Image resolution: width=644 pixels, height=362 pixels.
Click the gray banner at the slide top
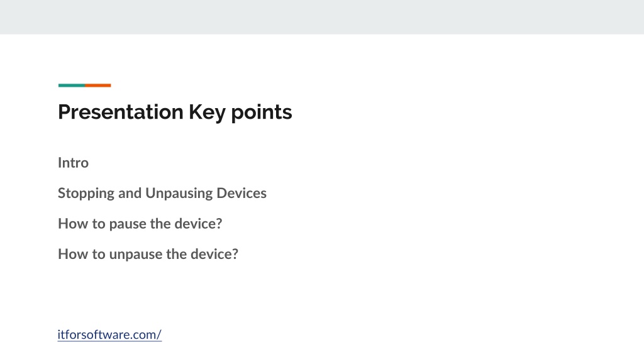[322, 17]
